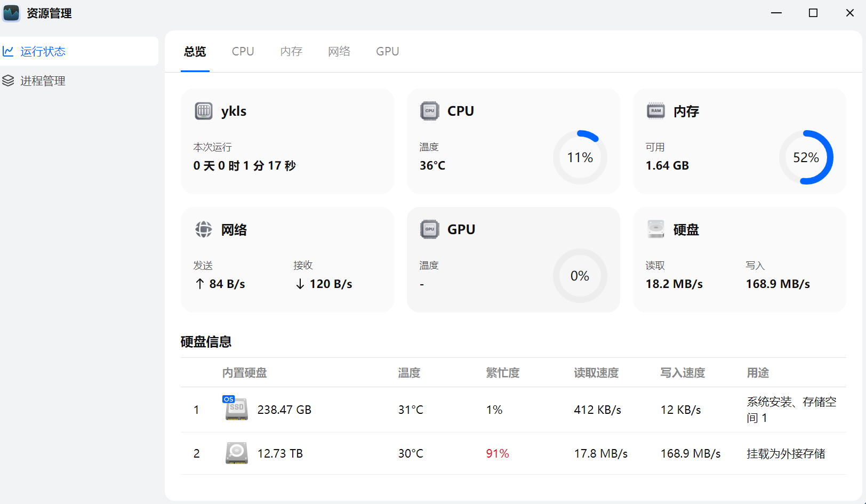Click the ykls host name heading
The height and width of the screenshot is (504, 866).
pyautogui.click(x=234, y=111)
